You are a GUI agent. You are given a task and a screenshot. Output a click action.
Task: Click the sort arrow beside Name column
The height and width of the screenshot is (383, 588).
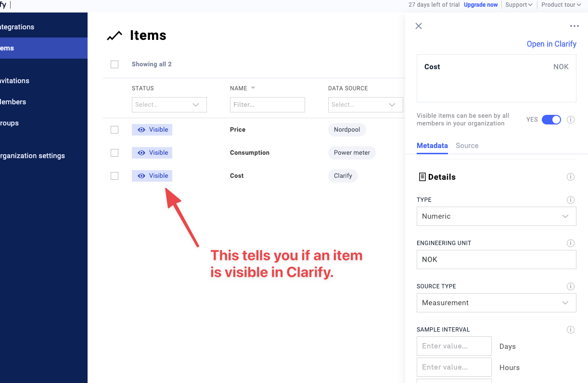point(253,88)
